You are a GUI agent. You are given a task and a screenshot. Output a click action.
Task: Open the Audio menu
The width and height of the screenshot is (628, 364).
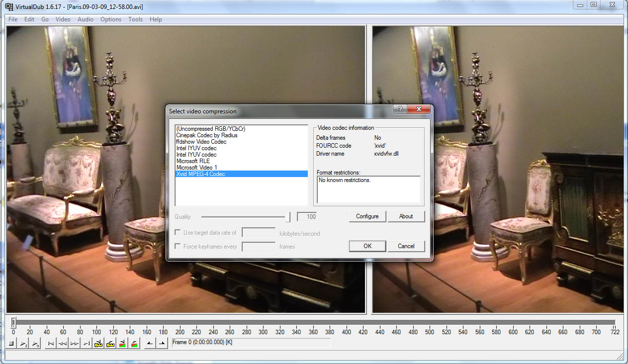(x=86, y=19)
